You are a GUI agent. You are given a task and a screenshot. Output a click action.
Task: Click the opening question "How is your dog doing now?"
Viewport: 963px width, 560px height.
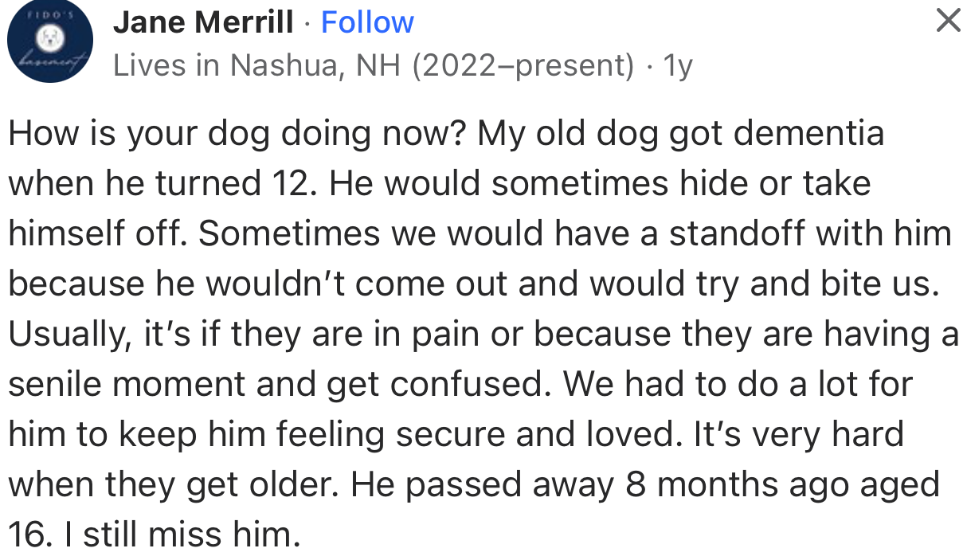[239, 133]
